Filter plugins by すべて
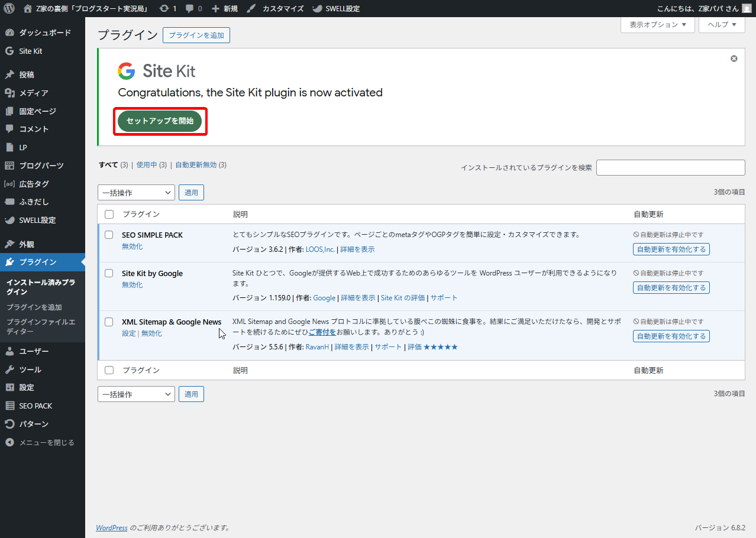 (109, 165)
